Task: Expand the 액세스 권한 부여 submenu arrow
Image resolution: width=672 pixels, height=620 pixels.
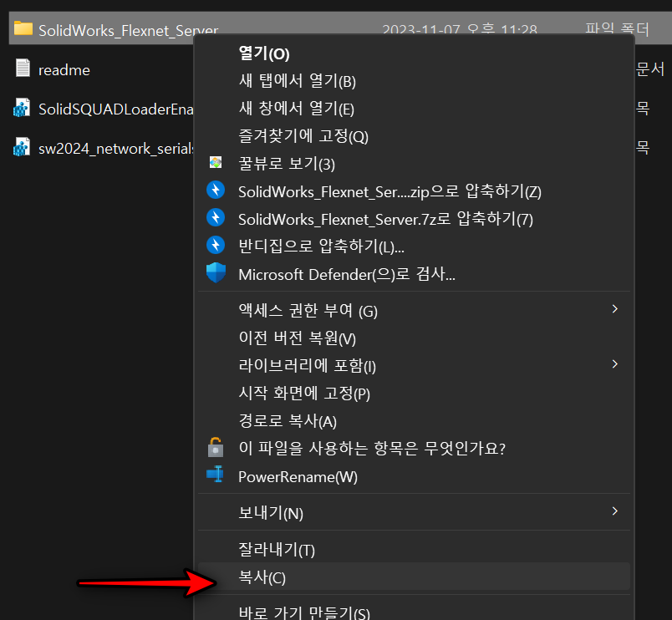Action: (615, 309)
